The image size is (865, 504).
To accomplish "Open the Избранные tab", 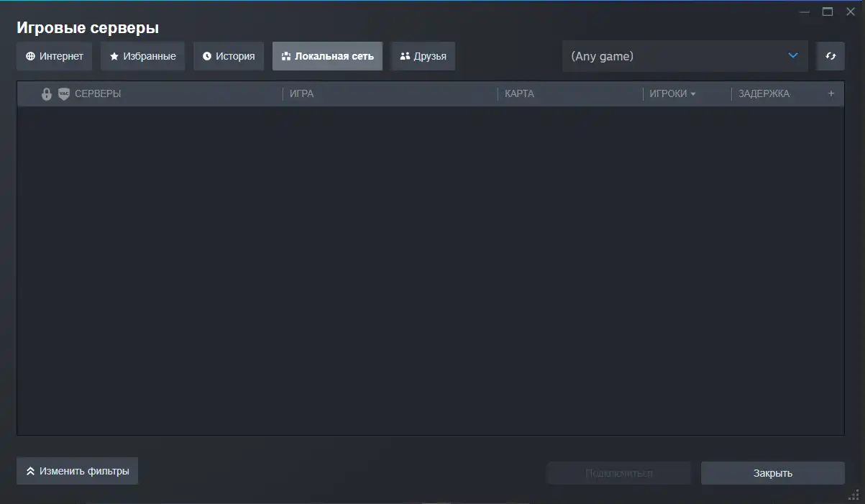I will tap(142, 56).
